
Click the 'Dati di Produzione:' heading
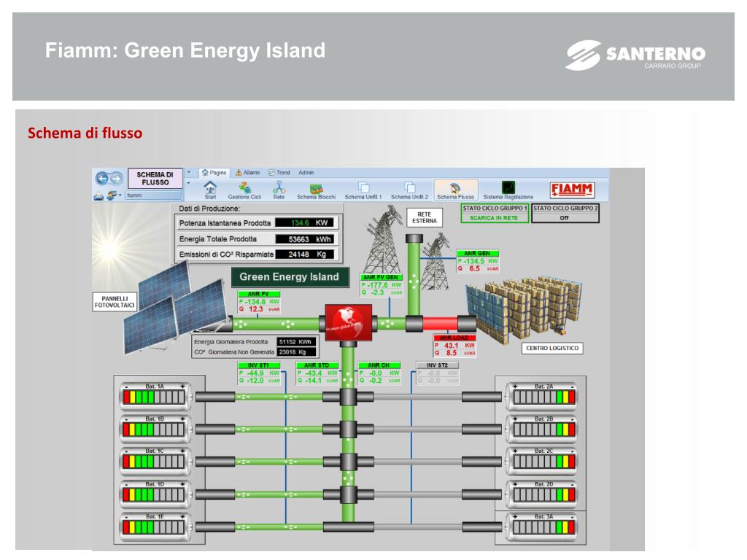click(x=209, y=209)
